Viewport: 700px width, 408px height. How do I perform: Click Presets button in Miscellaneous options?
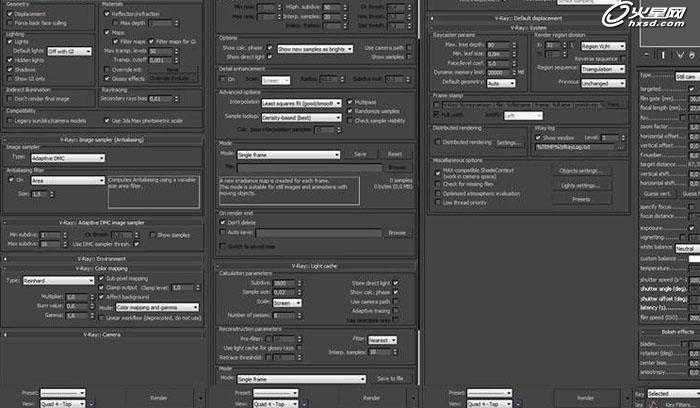[581, 200]
